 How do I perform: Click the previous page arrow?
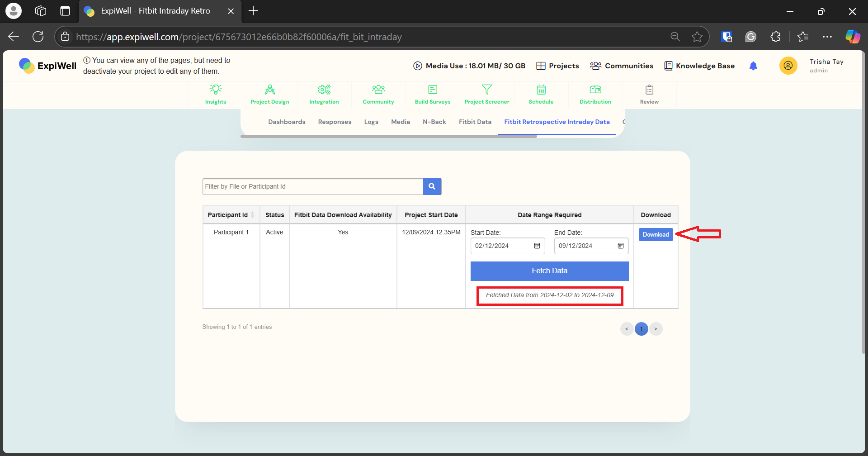(627, 329)
